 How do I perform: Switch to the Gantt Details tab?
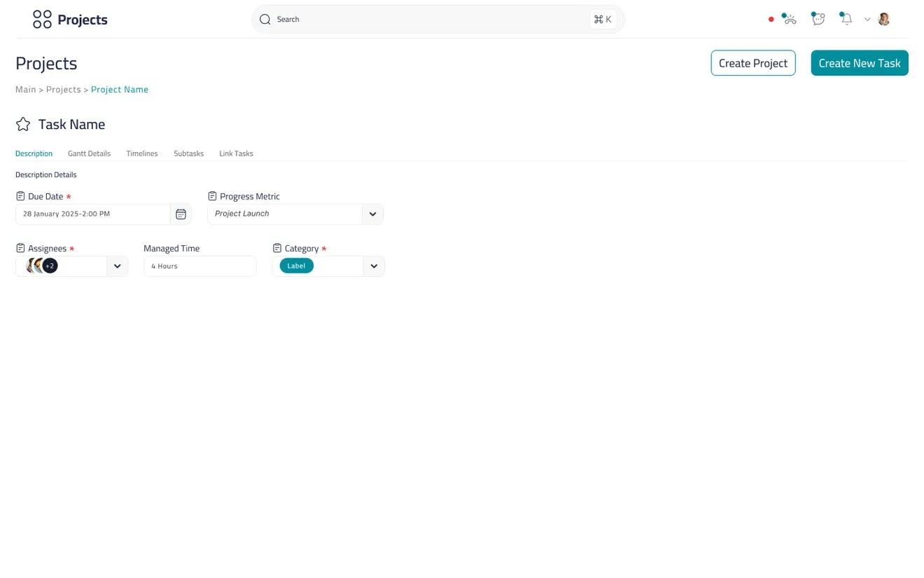pos(89,153)
